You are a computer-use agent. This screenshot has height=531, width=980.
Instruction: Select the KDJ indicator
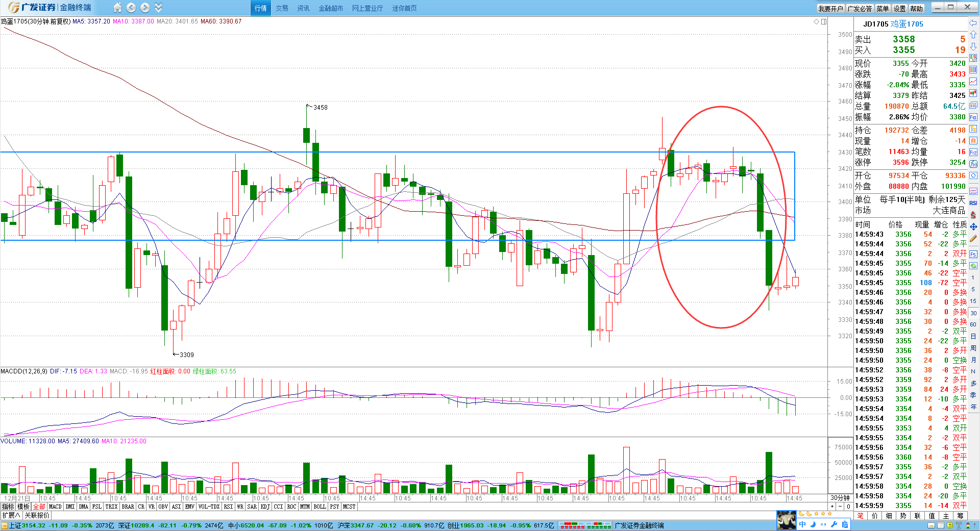pyautogui.click(x=265, y=507)
